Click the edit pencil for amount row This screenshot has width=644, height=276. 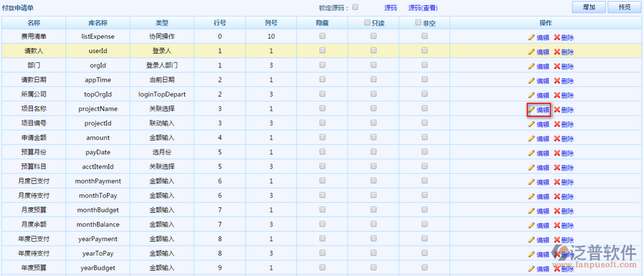pyautogui.click(x=532, y=138)
